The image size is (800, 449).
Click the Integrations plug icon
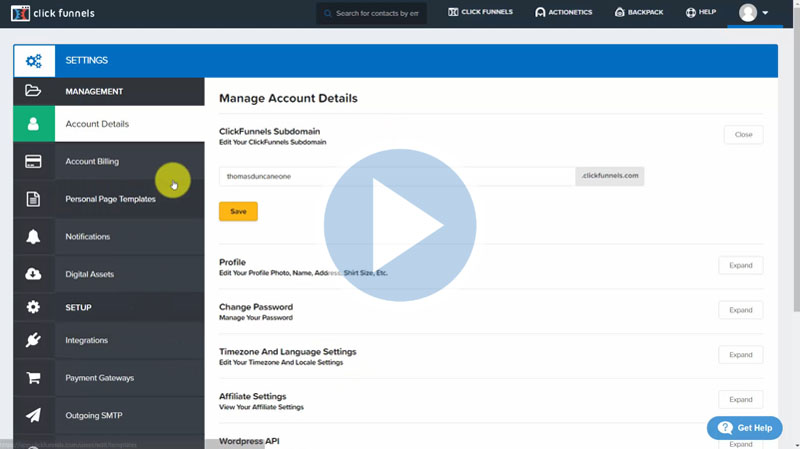[33, 340]
